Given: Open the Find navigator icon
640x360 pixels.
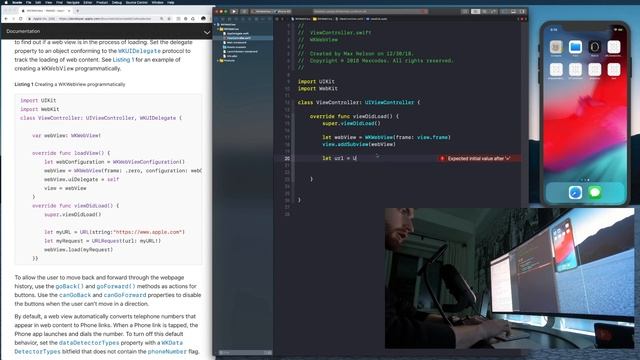Looking at the screenshot, I should [x=236, y=19].
